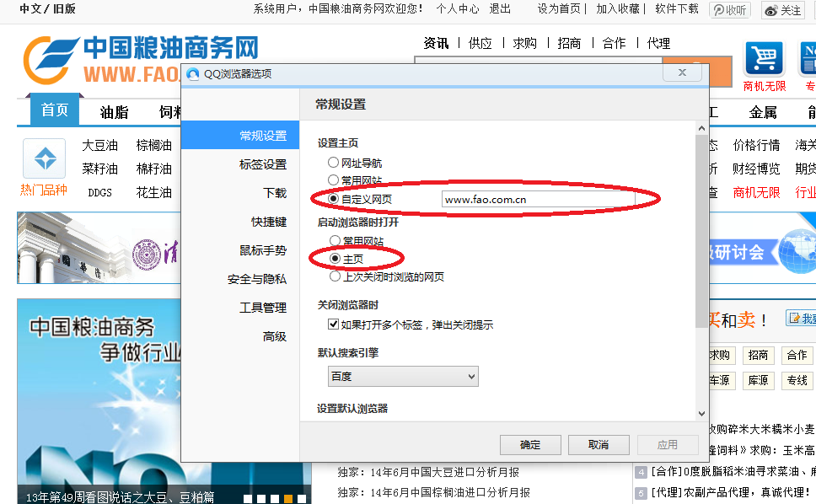
Task: Click the 应用 button in the dialog
Action: click(667, 445)
